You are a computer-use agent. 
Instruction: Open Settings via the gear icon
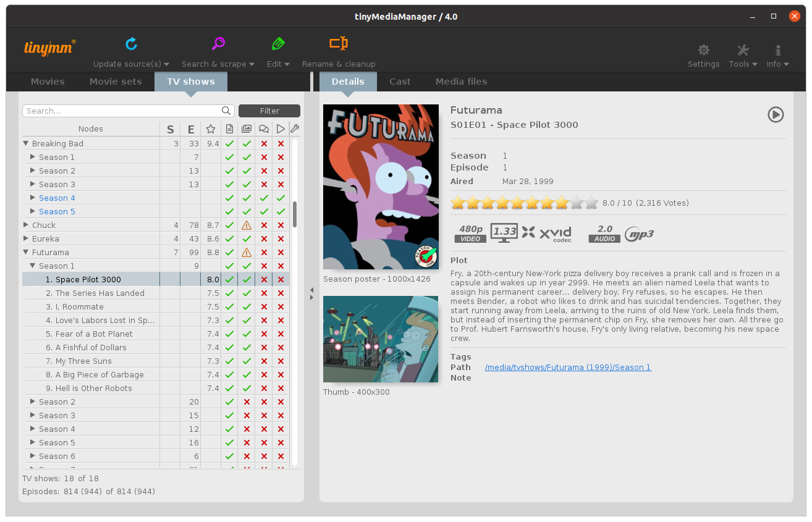[703, 51]
